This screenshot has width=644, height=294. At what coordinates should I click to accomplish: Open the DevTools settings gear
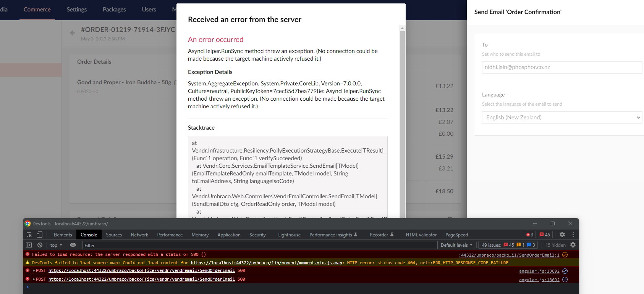pyautogui.click(x=562, y=235)
